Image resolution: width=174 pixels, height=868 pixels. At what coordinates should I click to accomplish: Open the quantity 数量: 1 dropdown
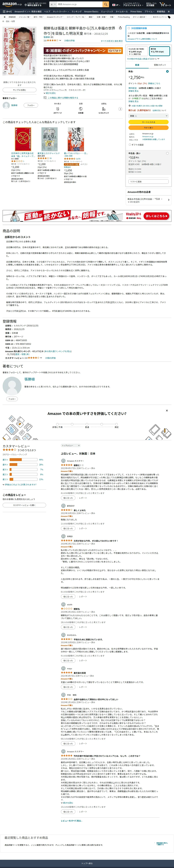148,116
